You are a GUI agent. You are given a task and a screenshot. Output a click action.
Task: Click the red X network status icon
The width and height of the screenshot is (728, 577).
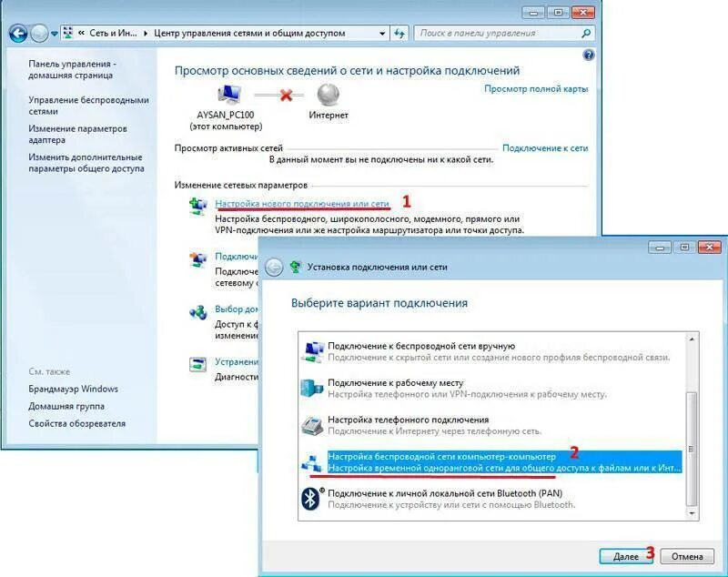point(287,96)
